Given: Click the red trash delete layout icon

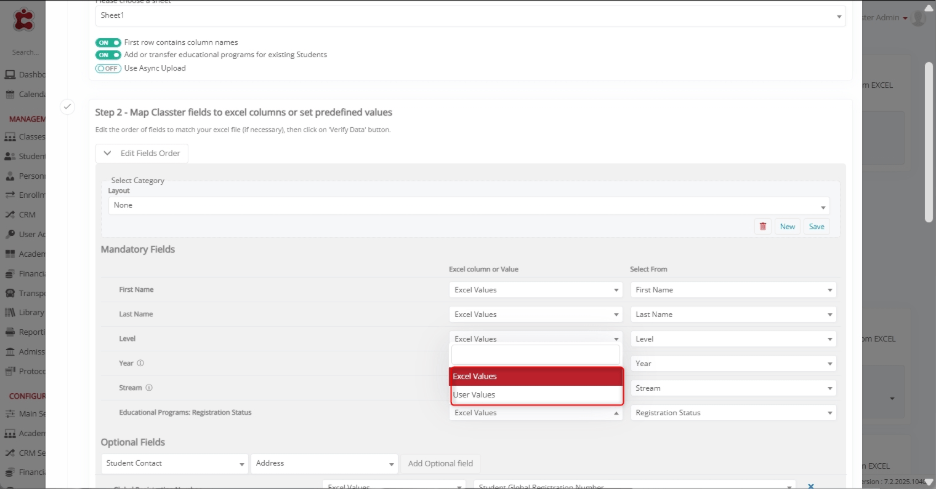Looking at the screenshot, I should click(x=763, y=227).
